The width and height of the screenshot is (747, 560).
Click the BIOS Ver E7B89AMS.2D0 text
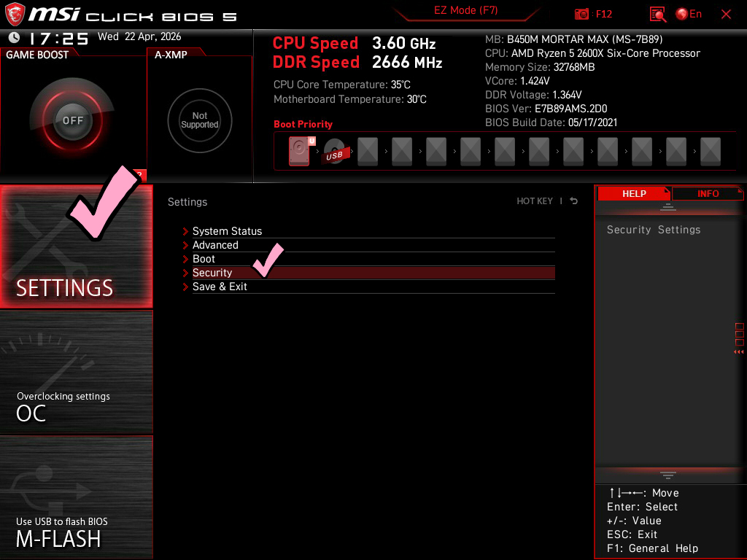(x=546, y=109)
